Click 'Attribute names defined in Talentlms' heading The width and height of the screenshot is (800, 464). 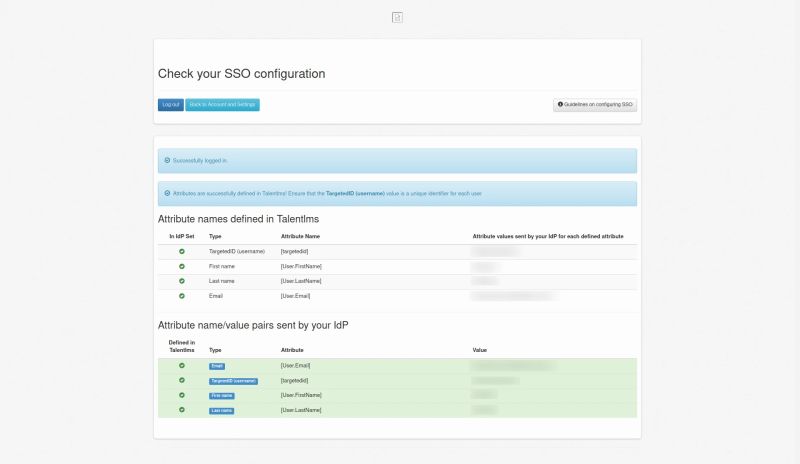coord(238,219)
